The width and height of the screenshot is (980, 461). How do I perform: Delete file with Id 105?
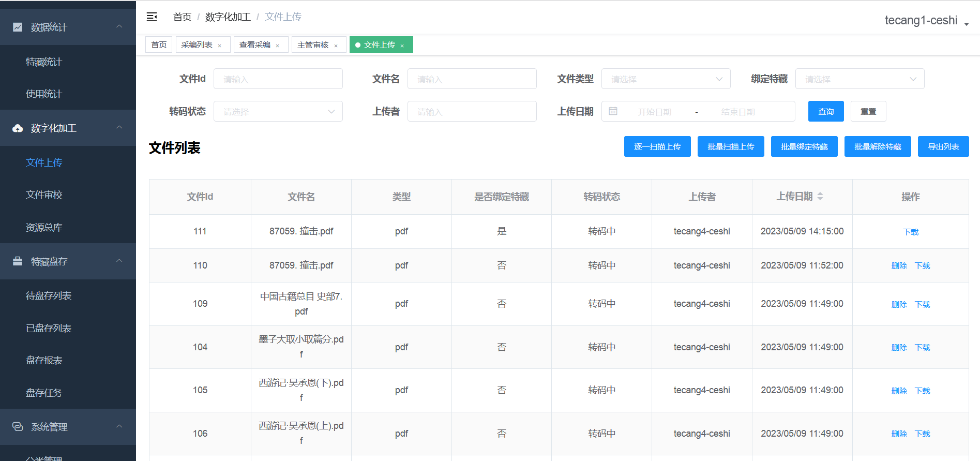(899, 391)
